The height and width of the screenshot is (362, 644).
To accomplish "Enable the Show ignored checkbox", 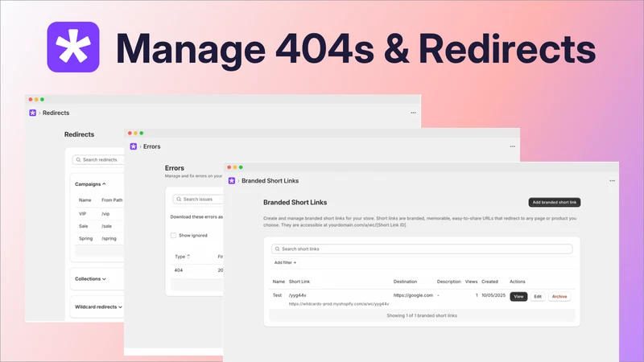I will pos(173,236).
